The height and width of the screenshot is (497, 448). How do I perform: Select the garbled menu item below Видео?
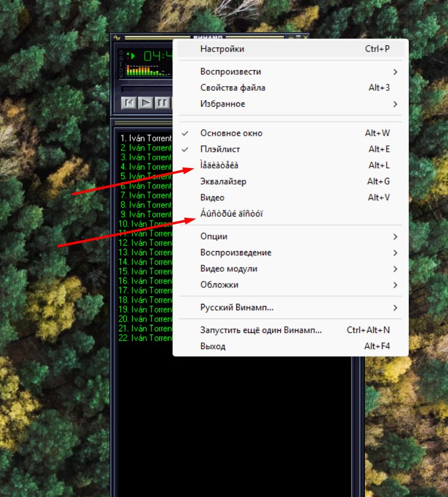(290, 214)
